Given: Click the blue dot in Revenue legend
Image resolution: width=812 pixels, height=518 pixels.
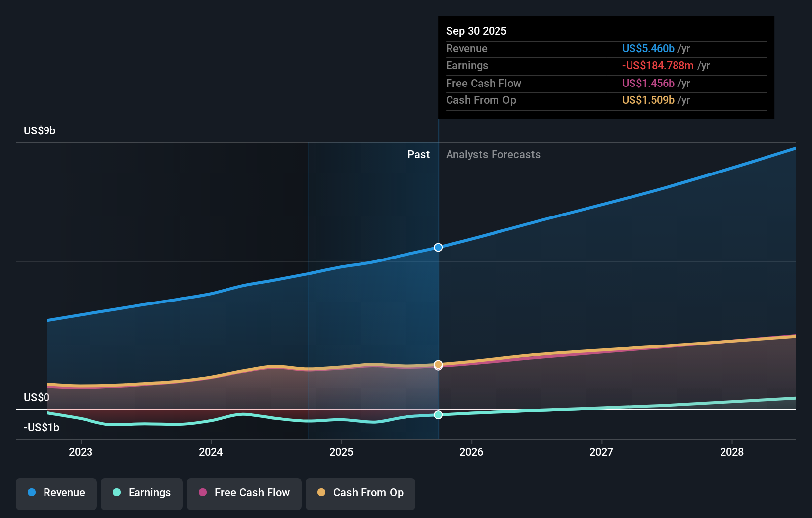Looking at the screenshot, I should pos(32,493).
